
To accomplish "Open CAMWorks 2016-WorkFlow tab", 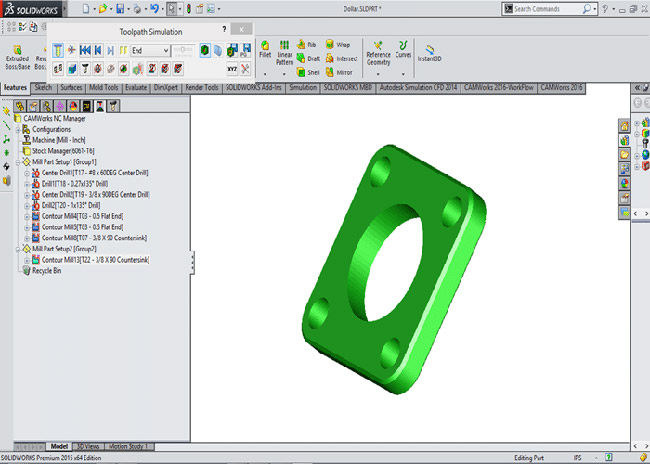I will pos(499,87).
